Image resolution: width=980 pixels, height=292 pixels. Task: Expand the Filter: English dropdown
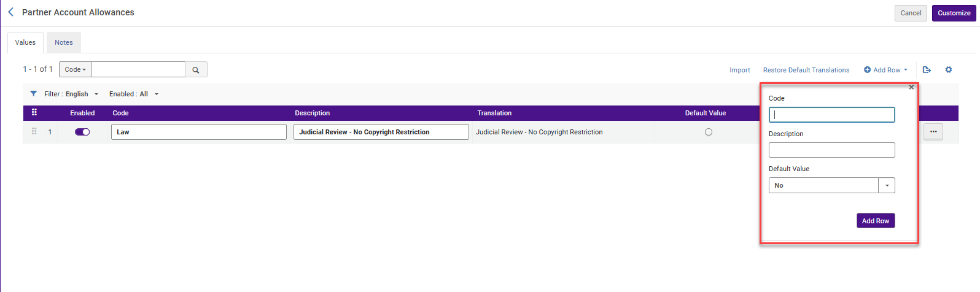(x=71, y=94)
